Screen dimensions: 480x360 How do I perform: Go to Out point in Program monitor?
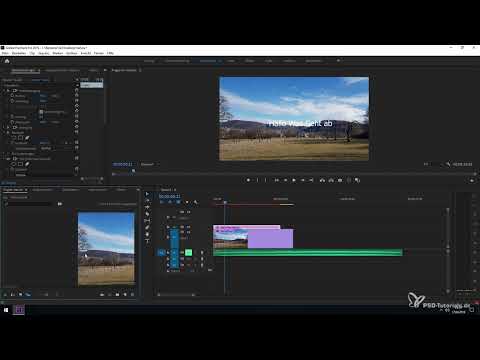[311, 180]
